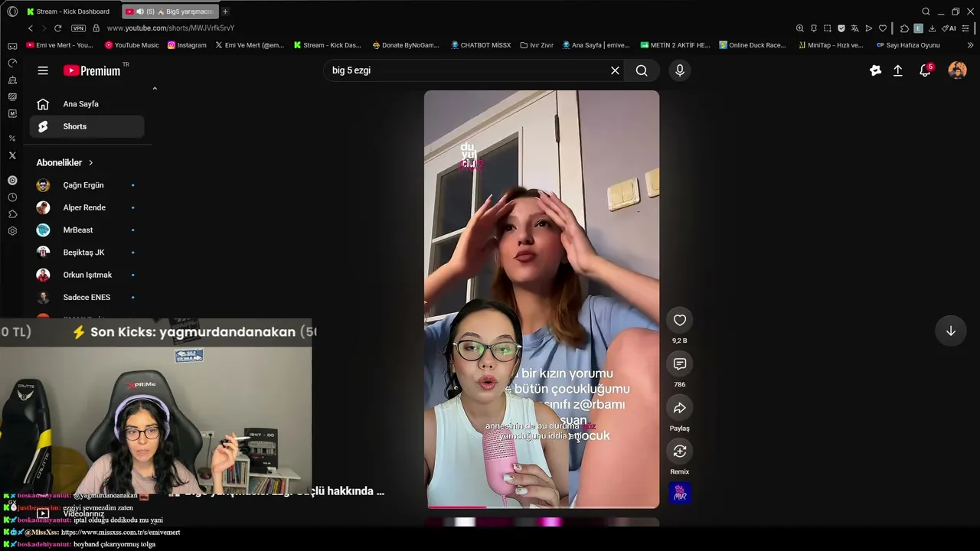Open the Çağrı Ergün subscription
Image resolution: width=980 pixels, height=551 pixels.
[87, 185]
